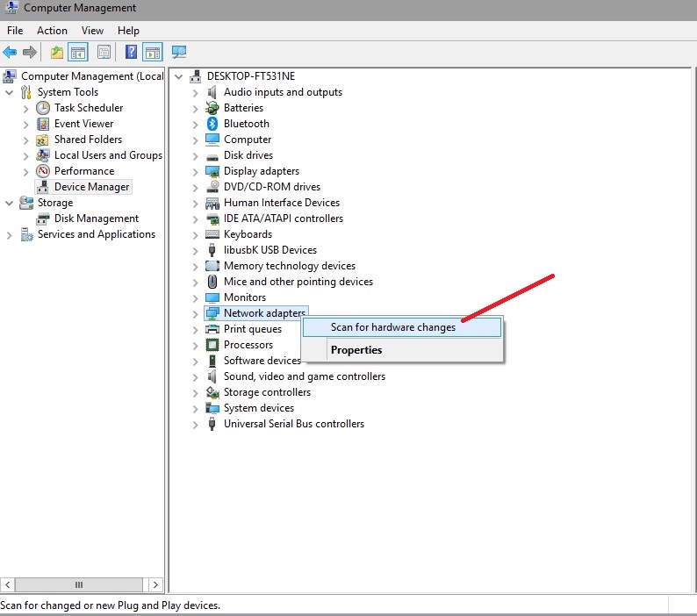Image resolution: width=697 pixels, height=616 pixels.
Task: Collapse the System Tools tree node
Action: (9, 92)
